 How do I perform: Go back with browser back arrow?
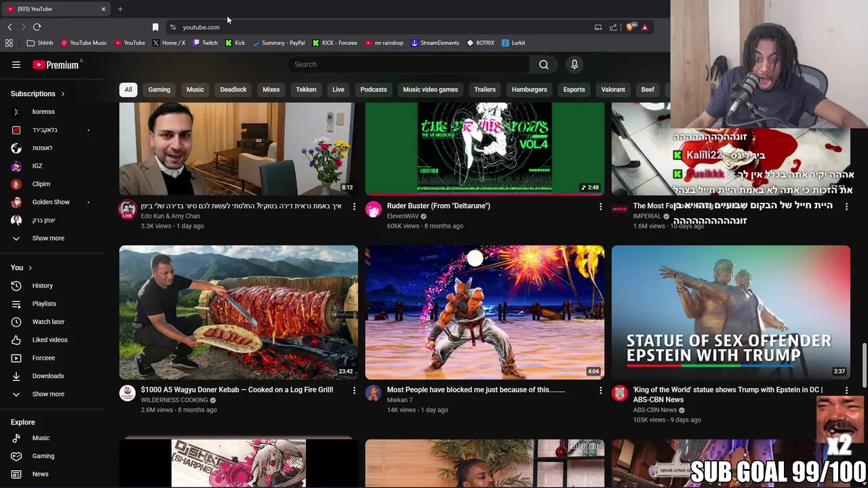click(9, 27)
